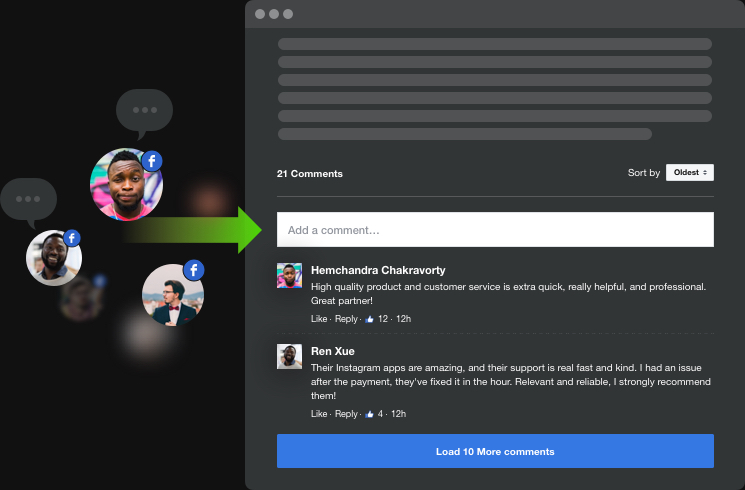Like Hemchandra Chakravorty's comment
Viewport: 745px width, 490px height.
click(x=319, y=319)
